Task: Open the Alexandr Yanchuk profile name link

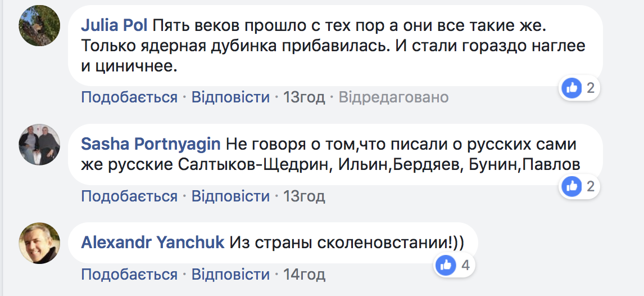Action: click(x=153, y=243)
